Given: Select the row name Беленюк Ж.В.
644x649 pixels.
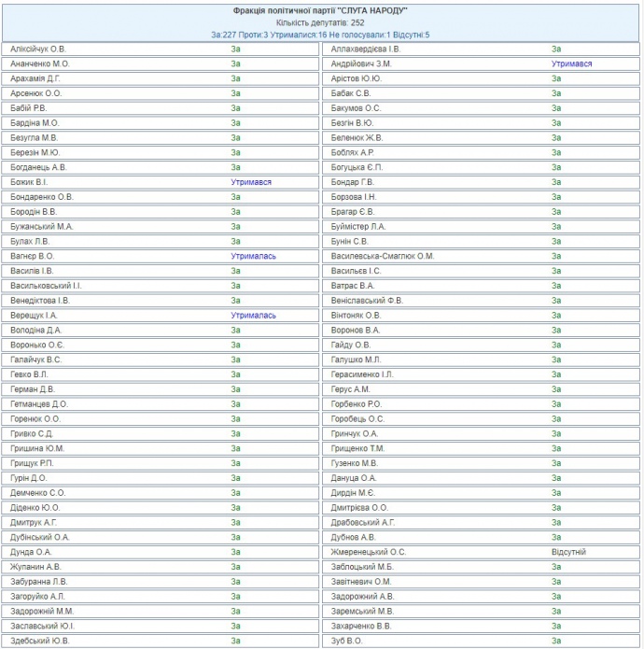Looking at the screenshot, I should pyautogui.click(x=357, y=138).
